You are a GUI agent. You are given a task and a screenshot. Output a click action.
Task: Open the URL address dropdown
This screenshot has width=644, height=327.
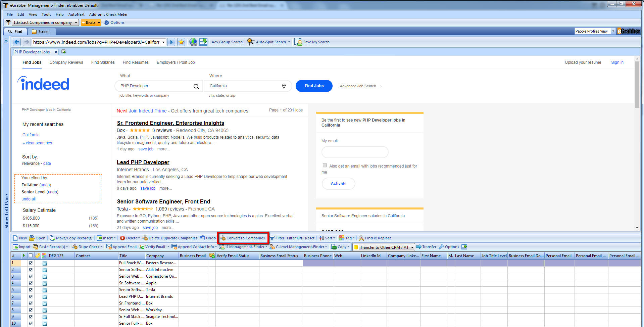tap(163, 42)
